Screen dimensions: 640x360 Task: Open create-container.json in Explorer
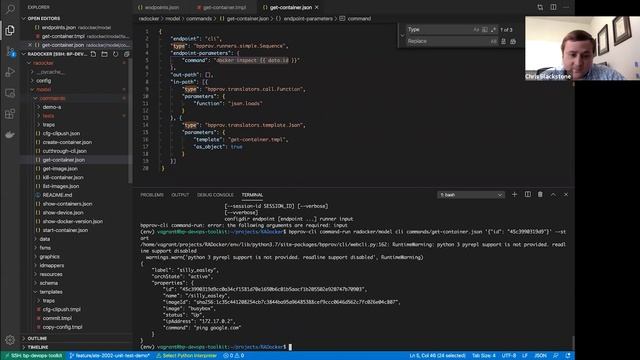click(67, 142)
